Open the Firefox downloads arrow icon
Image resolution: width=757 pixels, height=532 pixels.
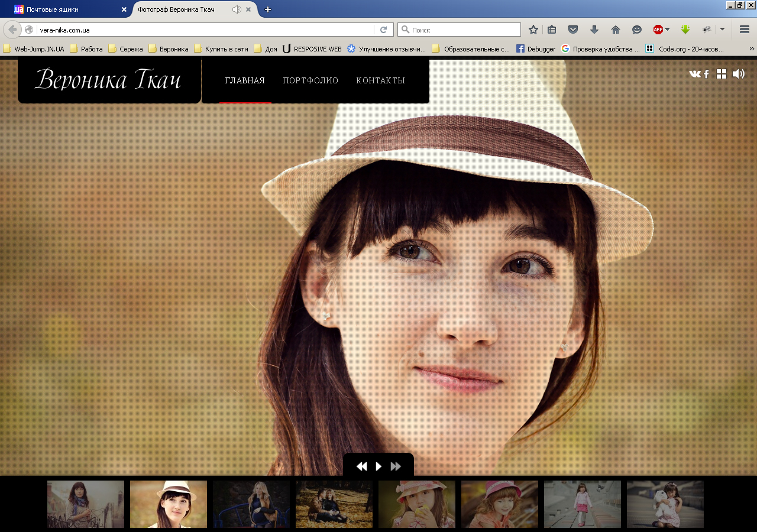tap(594, 30)
